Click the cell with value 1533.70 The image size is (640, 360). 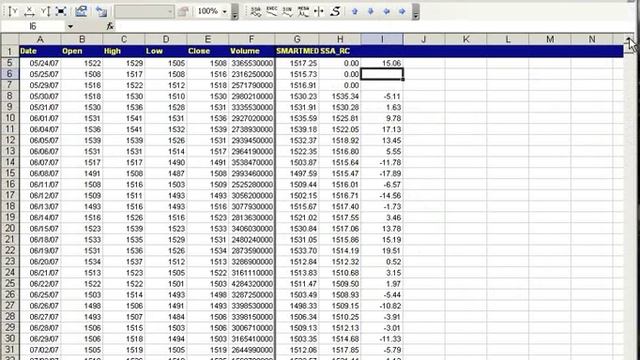pyautogui.click(x=297, y=251)
